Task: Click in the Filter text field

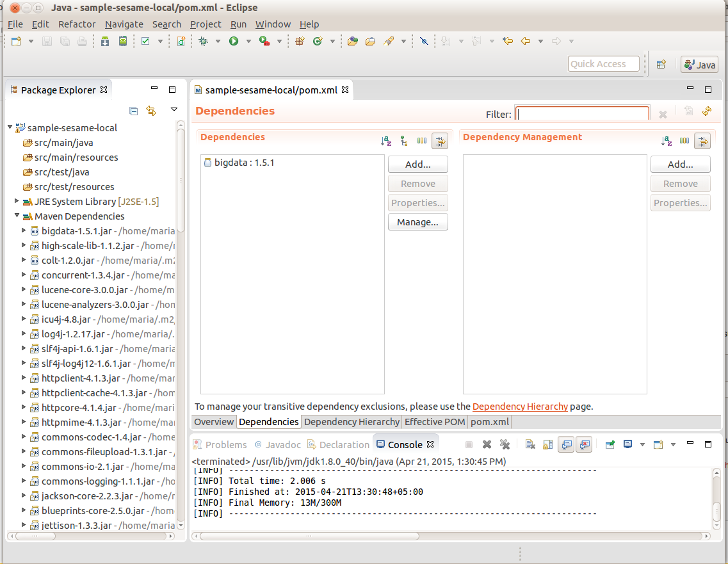Action: click(583, 113)
